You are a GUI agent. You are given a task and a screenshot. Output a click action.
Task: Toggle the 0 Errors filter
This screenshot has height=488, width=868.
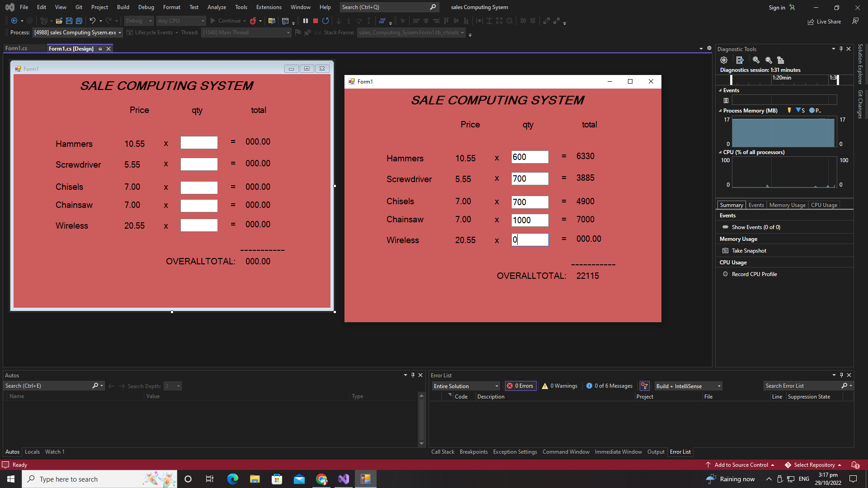521,386
